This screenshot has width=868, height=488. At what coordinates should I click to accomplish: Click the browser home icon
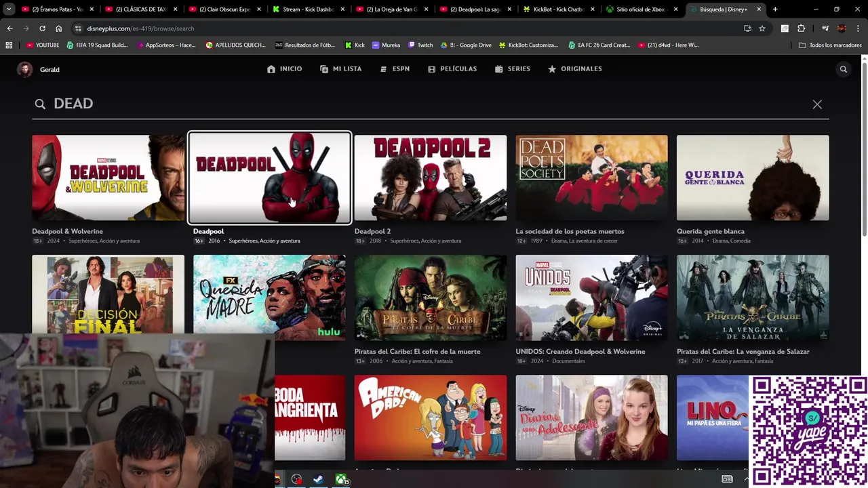click(x=58, y=28)
